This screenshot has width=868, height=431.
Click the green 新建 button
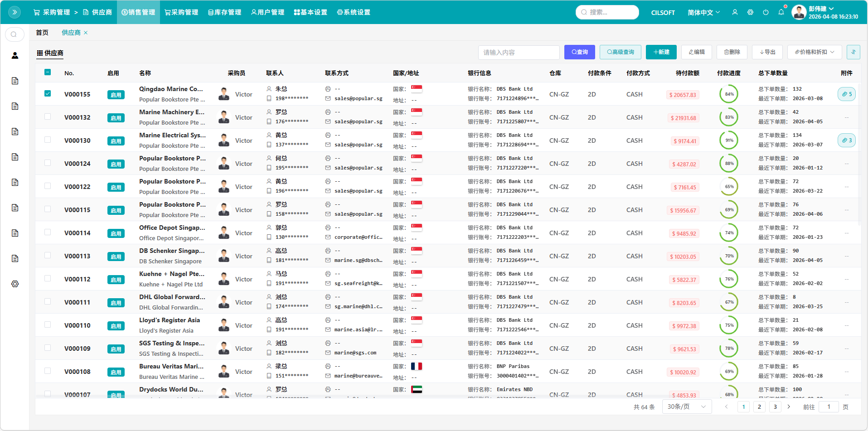[x=661, y=52]
